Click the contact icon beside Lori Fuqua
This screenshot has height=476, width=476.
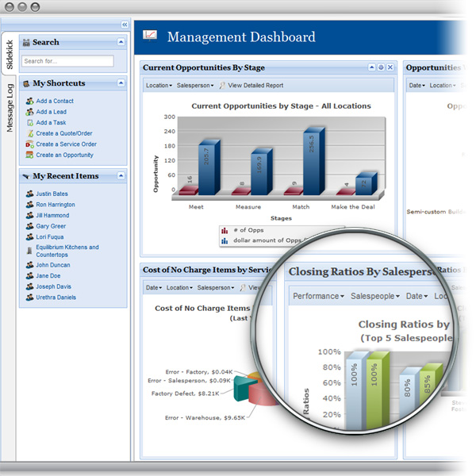click(x=29, y=237)
